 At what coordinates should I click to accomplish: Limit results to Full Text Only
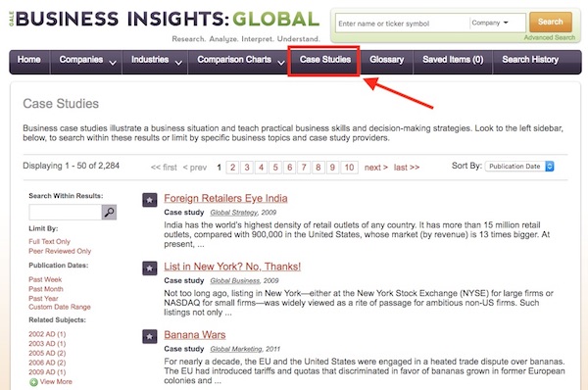(50, 241)
